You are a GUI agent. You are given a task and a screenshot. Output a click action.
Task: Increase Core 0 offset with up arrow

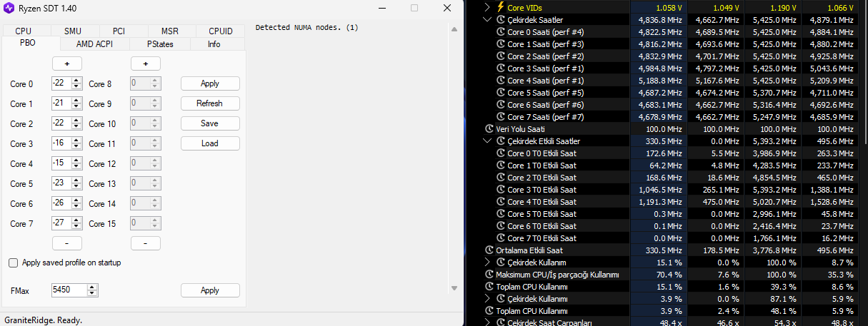[77, 81]
